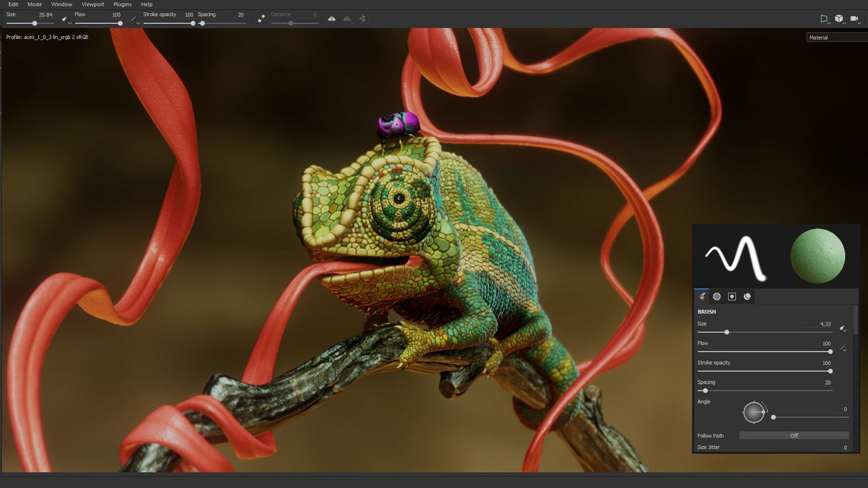Viewport: 868px width, 488px height.
Task: Open the Plugins menu
Action: (122, 4)
